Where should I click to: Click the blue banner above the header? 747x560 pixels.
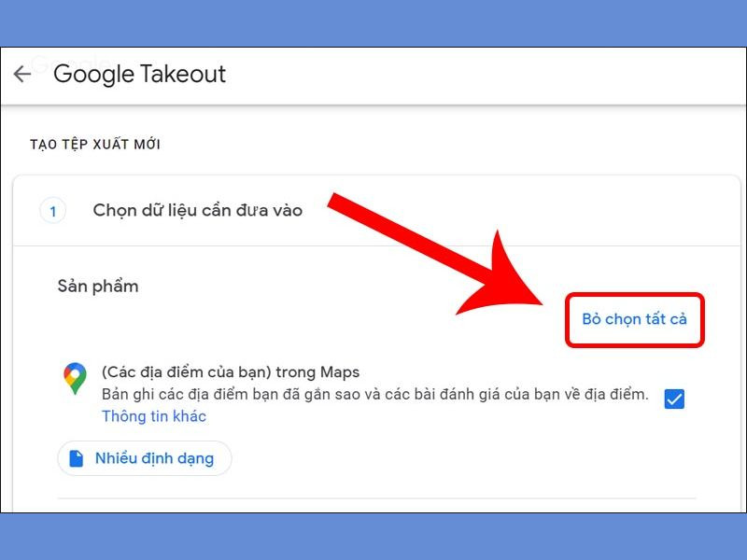pos(373,22)
